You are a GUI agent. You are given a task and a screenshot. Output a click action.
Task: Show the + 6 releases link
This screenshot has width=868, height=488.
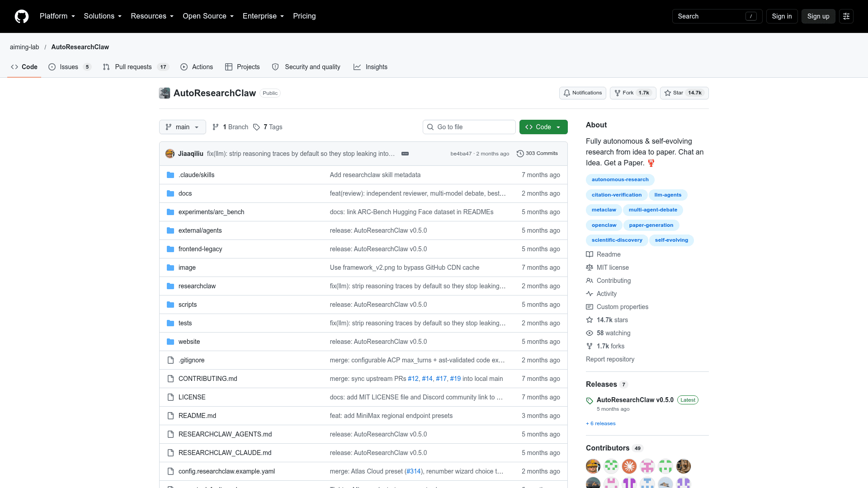click(x=601, y=423)
